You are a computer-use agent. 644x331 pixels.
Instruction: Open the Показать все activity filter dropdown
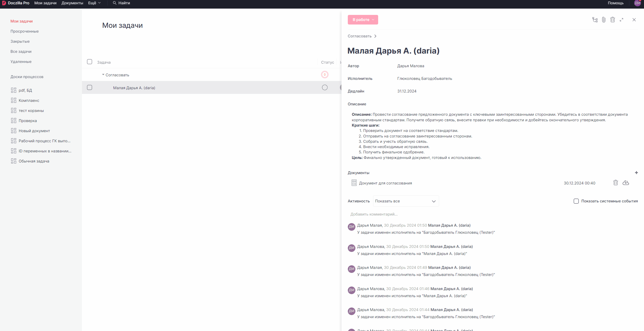pos(405,201)
